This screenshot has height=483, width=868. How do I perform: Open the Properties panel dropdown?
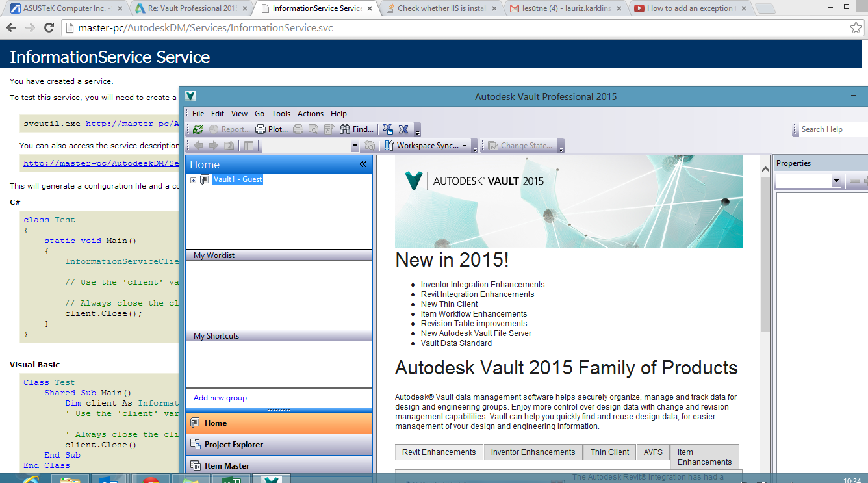837,181
